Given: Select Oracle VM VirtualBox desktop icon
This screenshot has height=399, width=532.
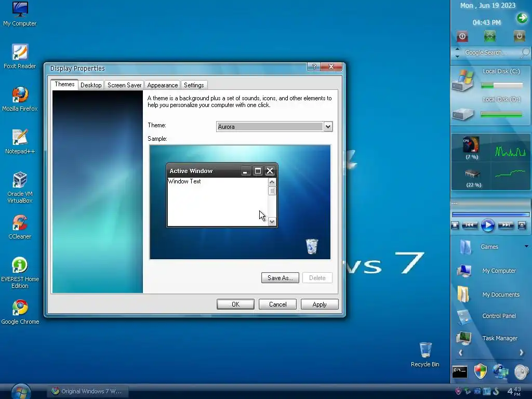Looking at the screenshot, I should point(20,187).
